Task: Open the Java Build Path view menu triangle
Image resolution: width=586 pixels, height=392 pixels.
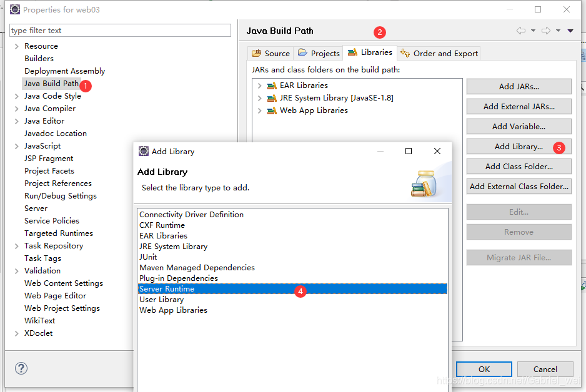Action: (x=570, y=31)
